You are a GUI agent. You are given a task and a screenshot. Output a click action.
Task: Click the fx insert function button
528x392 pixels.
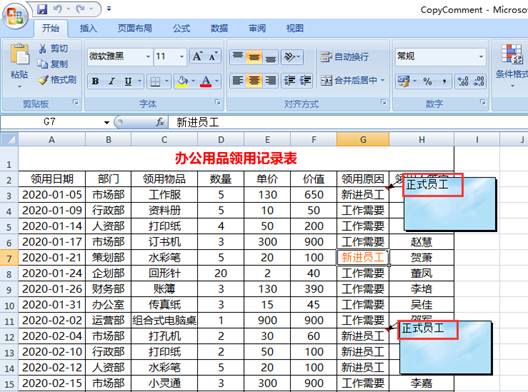pyautogui.click(x=160, y=123)
